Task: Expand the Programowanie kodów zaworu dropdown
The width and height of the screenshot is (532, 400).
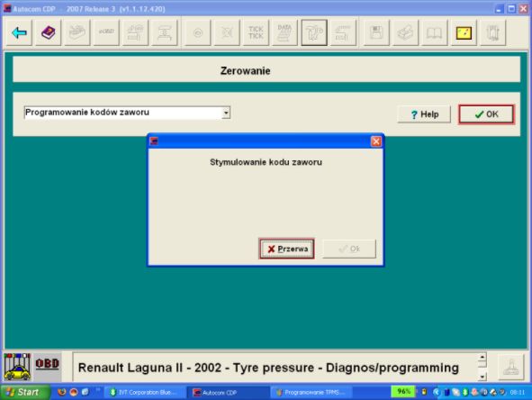Action: click(226, 113)
